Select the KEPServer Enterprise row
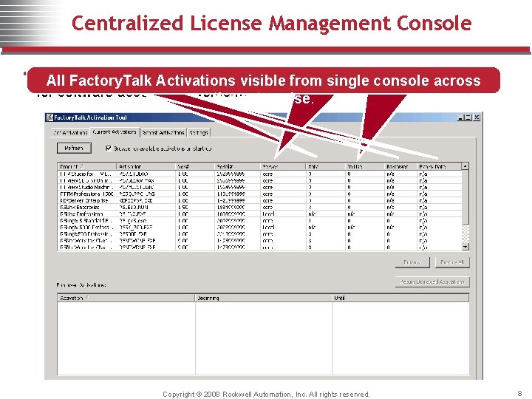Image resolution: width=532 pixels, height=399 pixels. point(259,200)
